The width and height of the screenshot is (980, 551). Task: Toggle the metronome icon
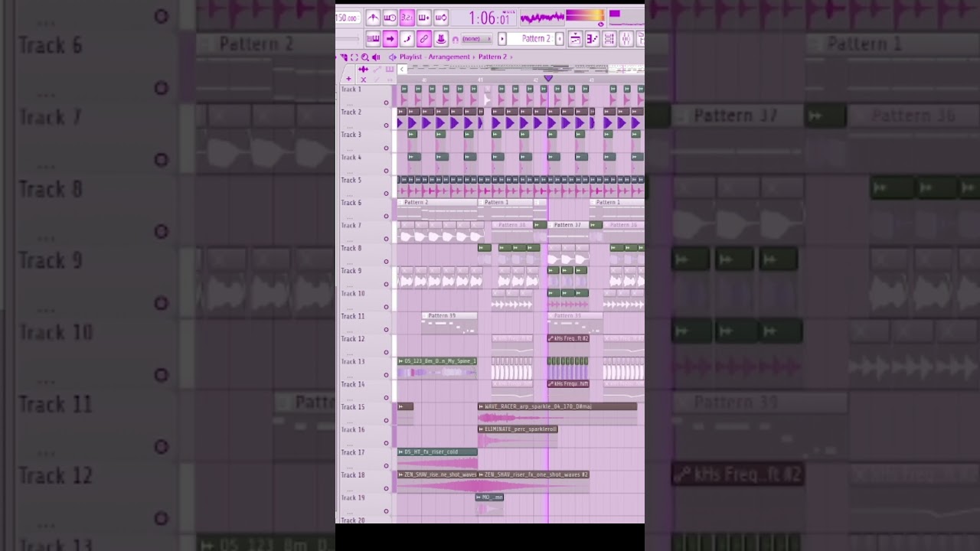(x=373, y=18)
